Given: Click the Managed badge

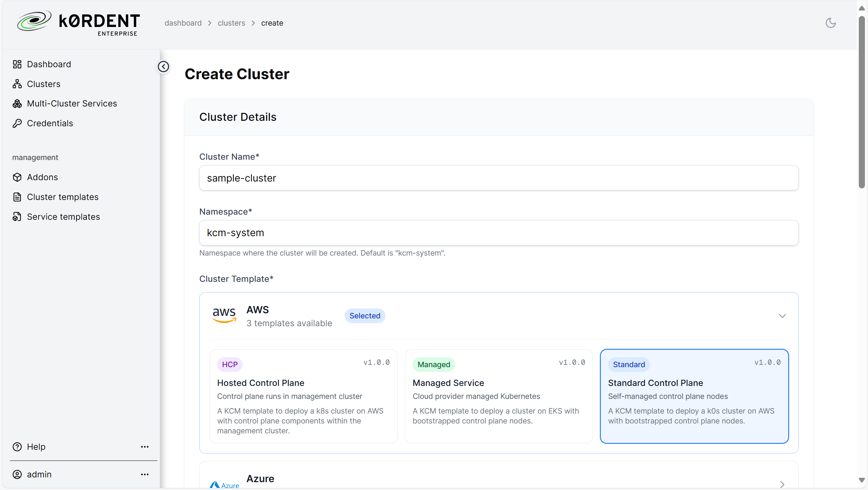Looking at the screenshot, I should click(434, 364).
